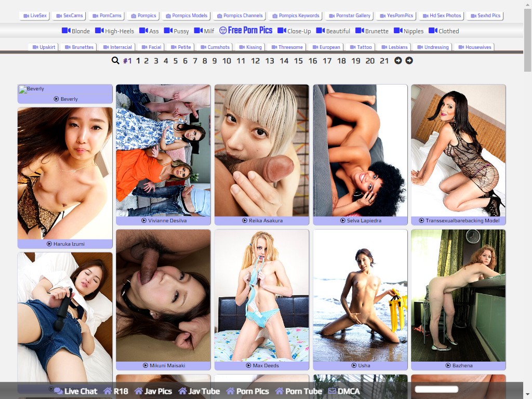This screenshot has width=532, height=399.
Task: Click the camera icon on the Upskirt tag
Action: tap(35, 47)
